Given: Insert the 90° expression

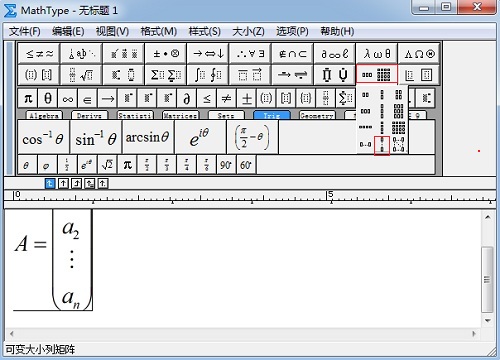Looking at the screenshot, I should (226, 165).
